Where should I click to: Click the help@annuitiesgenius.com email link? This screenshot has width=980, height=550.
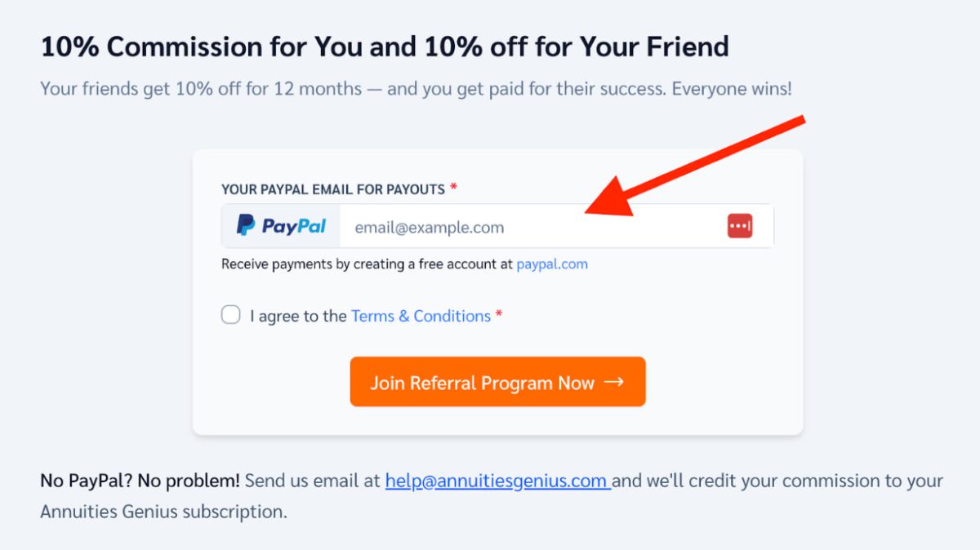498,481
